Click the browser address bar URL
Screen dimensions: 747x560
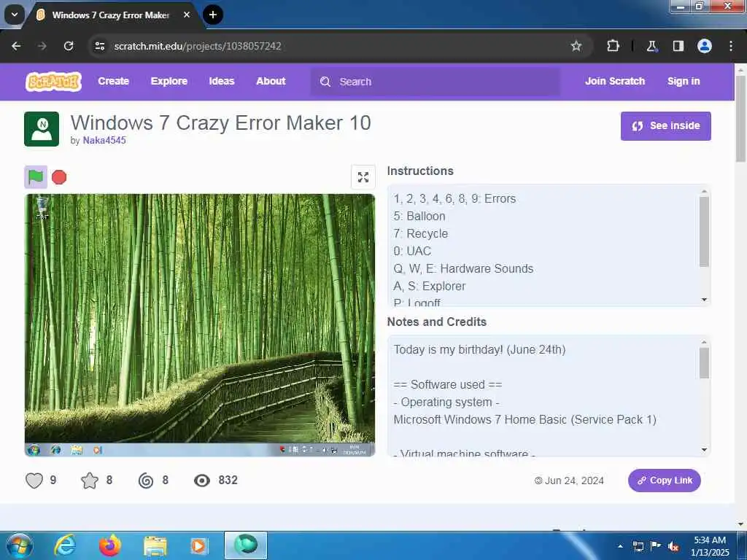tap(197, 46)
